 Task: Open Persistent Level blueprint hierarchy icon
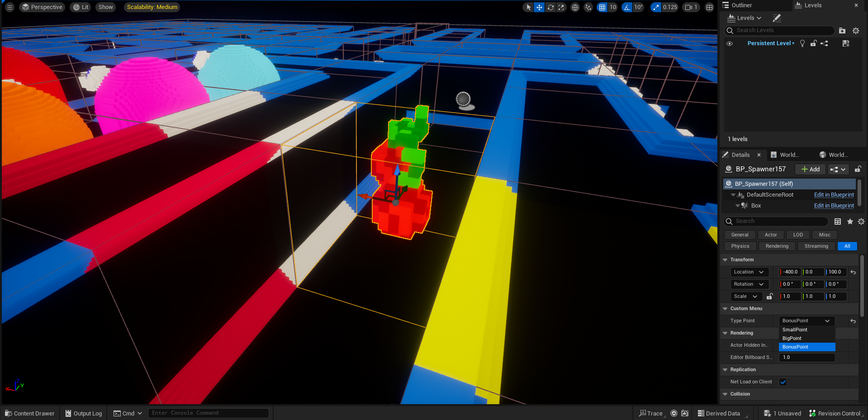[824, 43]
